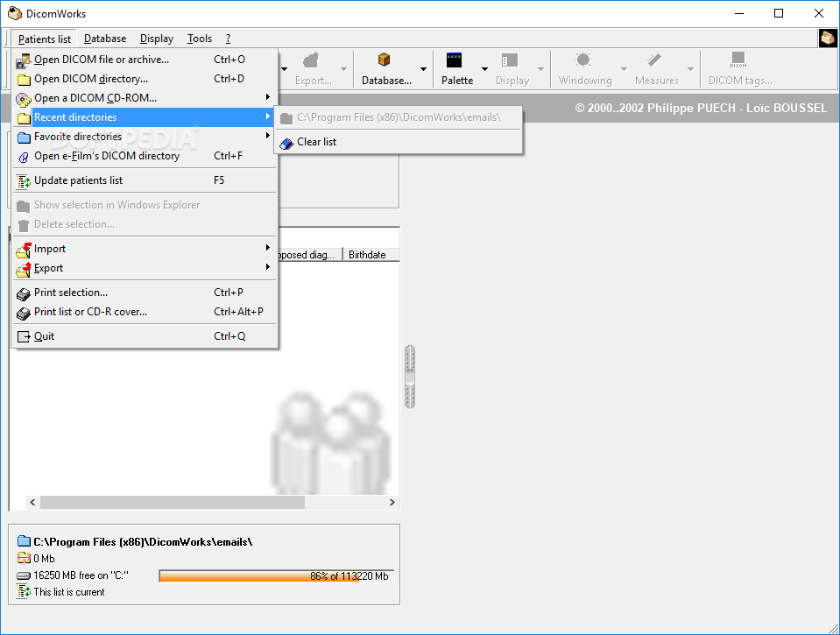
Task: Click the horizontal scrollbar left arrow
Action: pyautogui.click(x=32, y=502)
